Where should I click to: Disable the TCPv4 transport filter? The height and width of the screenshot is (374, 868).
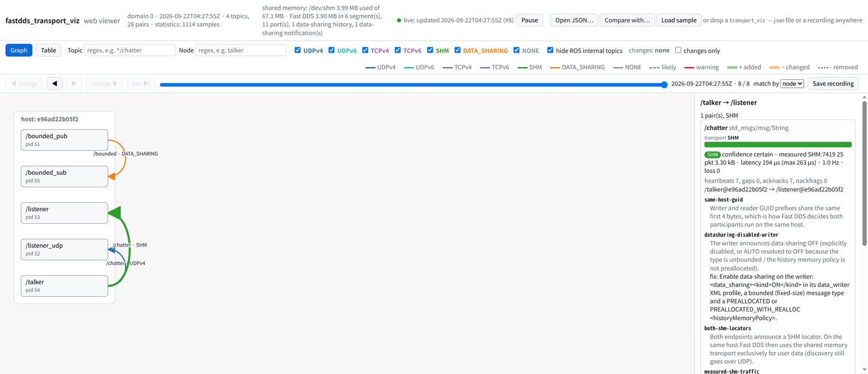(x=365, y=50)
